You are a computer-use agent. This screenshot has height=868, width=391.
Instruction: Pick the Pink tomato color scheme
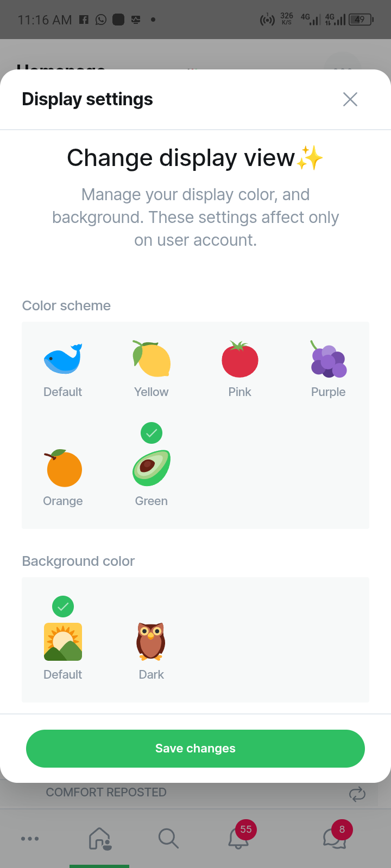click(x=240, y=359)
